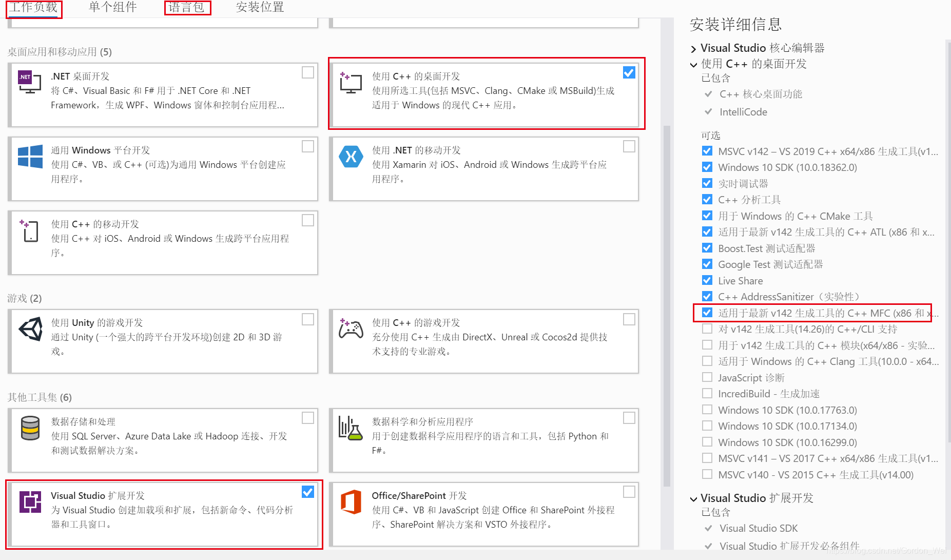Uncheck the C++ ATL v142 option

(x=707, y=232)
